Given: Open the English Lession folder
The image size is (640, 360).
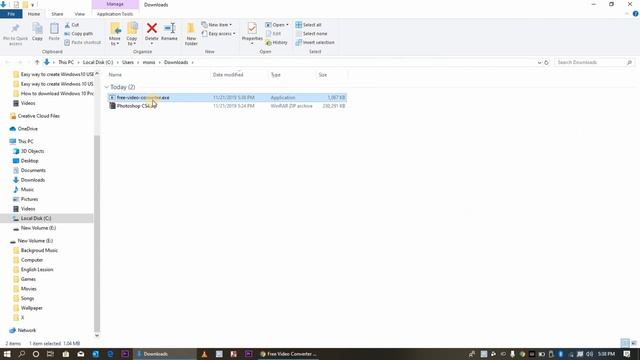Looking at the screenshot, I should (x=37, y=269).
